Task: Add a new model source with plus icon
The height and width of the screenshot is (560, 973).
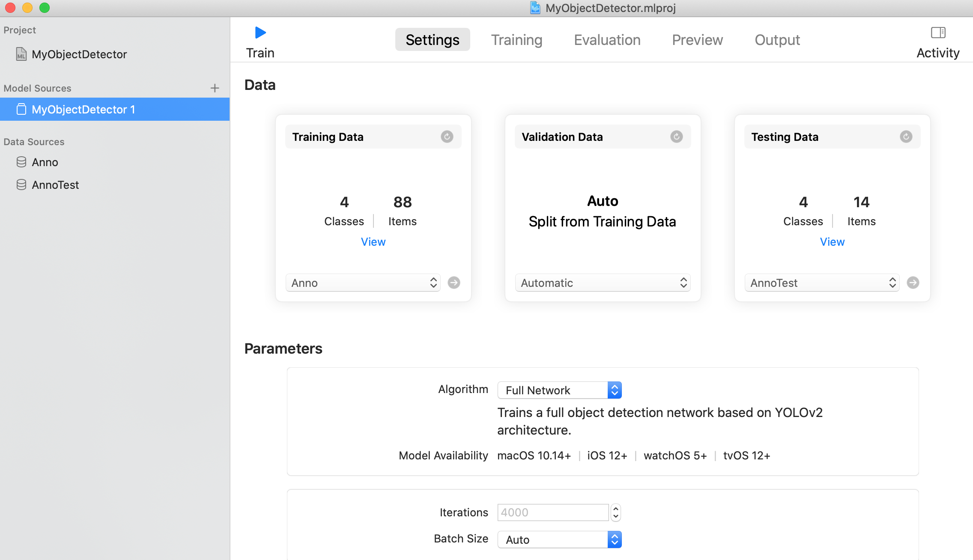Action: 215,88
